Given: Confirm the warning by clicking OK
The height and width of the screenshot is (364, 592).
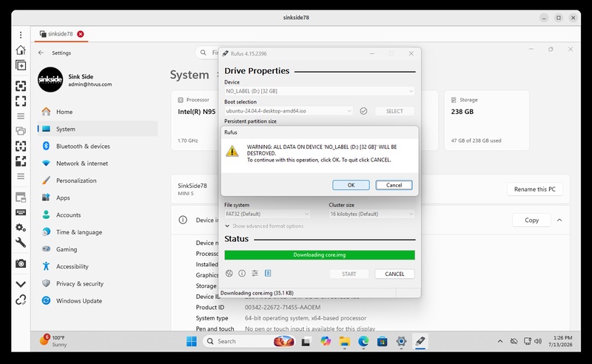Looking at the screenshot, I should pos(351,185).
